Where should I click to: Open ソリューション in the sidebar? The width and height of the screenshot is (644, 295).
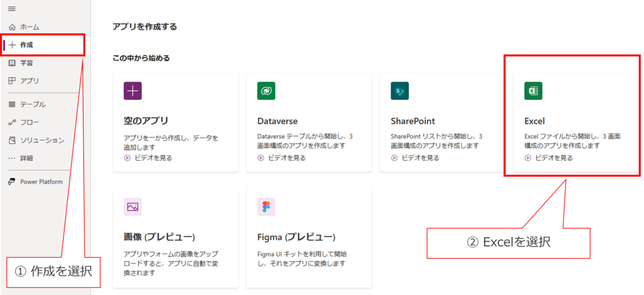click(42, 141)
